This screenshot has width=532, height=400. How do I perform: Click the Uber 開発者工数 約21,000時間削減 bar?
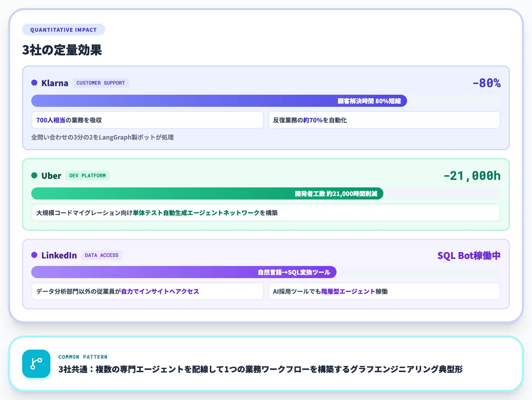click(207, 193)
